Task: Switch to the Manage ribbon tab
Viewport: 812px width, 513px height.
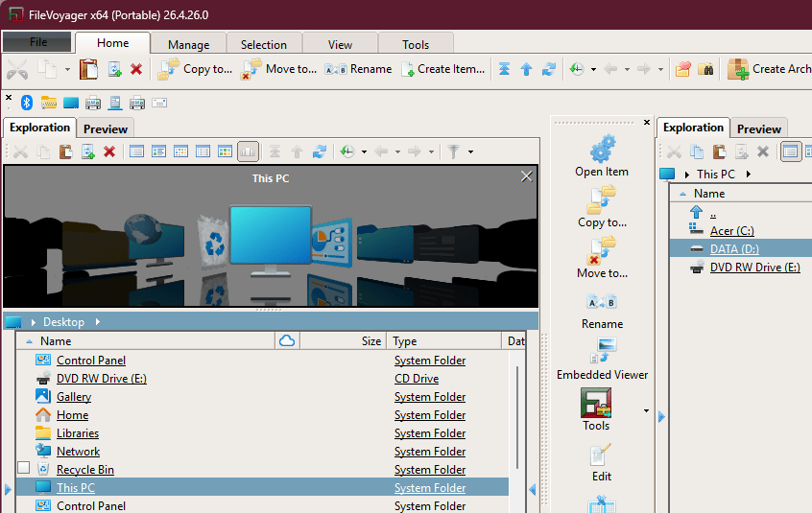Action: [x=188, y=44]
